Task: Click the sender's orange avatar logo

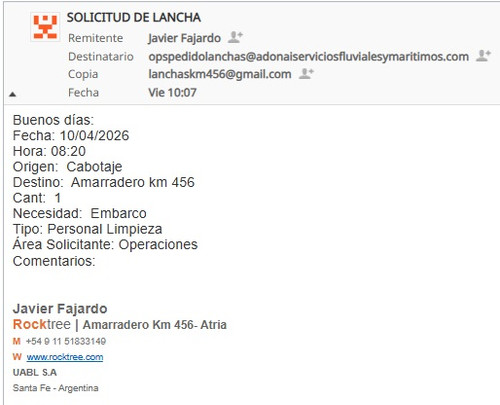Action: [45, 27]
